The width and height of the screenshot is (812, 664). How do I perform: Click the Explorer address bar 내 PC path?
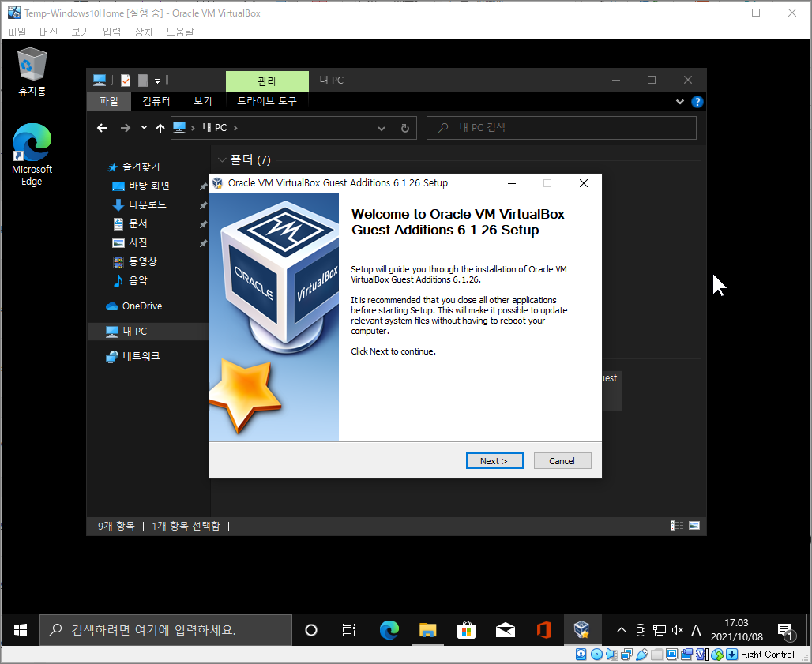214,128
